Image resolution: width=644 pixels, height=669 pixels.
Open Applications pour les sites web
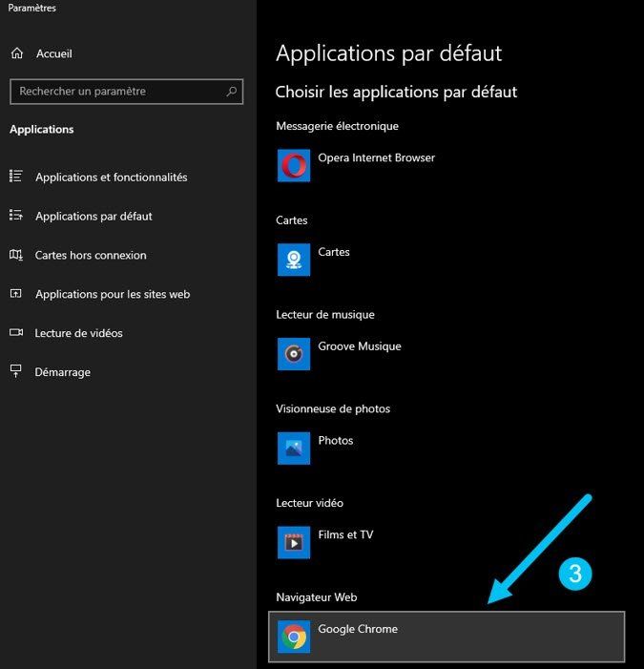(x=113, y=294)
